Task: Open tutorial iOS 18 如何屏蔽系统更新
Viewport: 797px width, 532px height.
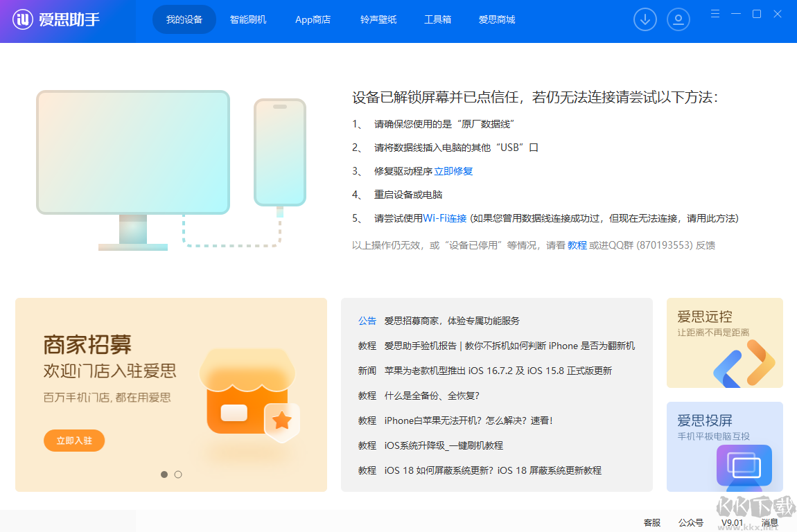Action: [493, 470]
